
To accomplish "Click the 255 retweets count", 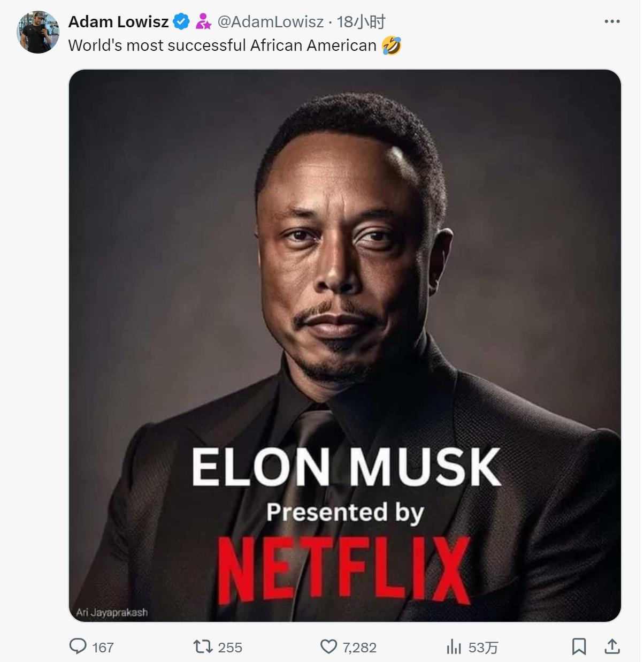I will (x=230, y=648).
